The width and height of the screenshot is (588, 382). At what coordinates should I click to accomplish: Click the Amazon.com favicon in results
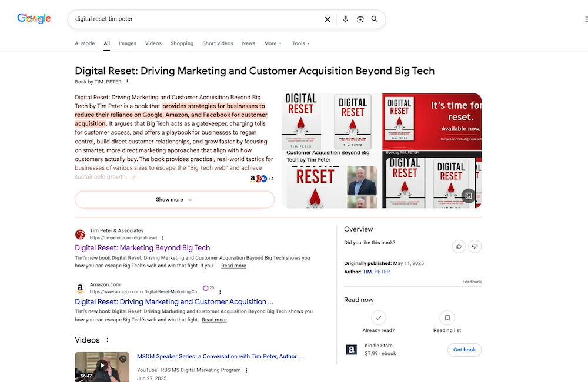click(80, 289)
